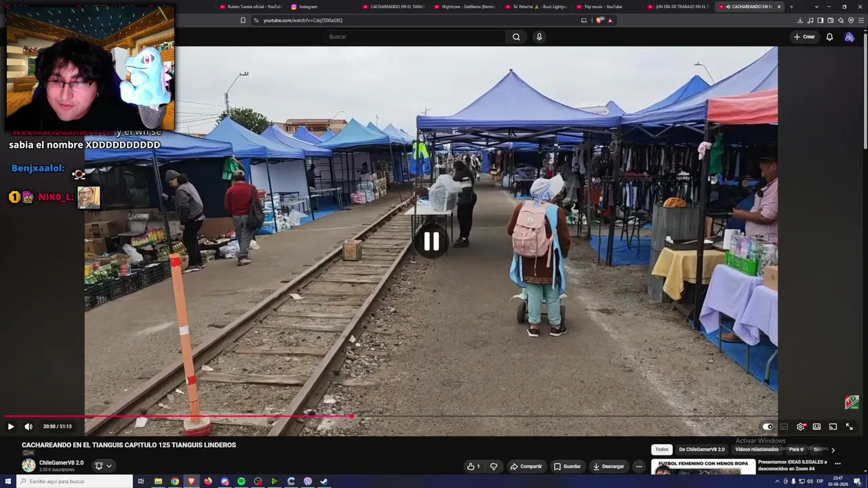This screenshot has width=868, height=488.
Task: Open YouTube notifications bell
Action: click(829, 37)
